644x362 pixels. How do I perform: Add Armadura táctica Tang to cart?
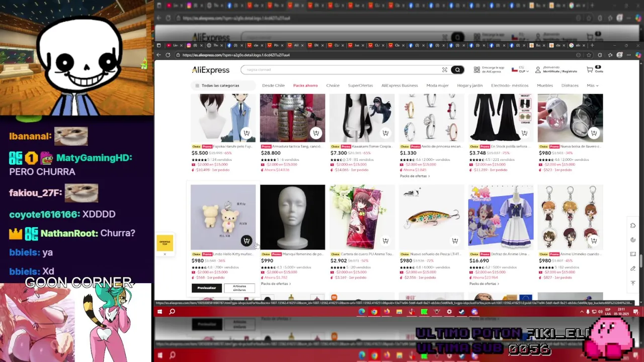coord(315,133)
